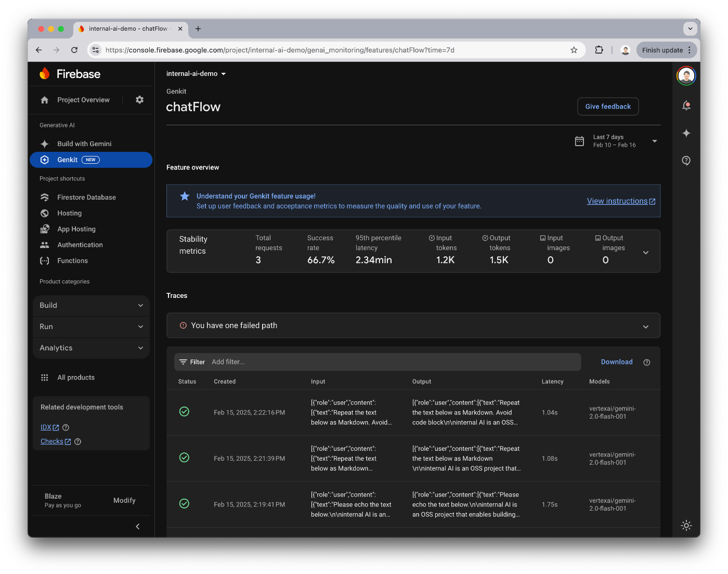Click the site info icon in address bar
728x574 pixels.
click(x=95, y=50)
